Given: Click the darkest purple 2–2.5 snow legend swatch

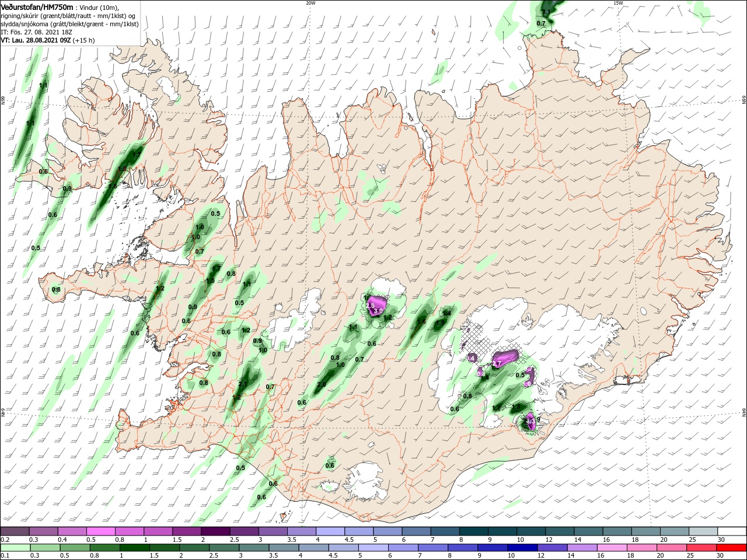Looking at the screenshot, I should [215, 531].
